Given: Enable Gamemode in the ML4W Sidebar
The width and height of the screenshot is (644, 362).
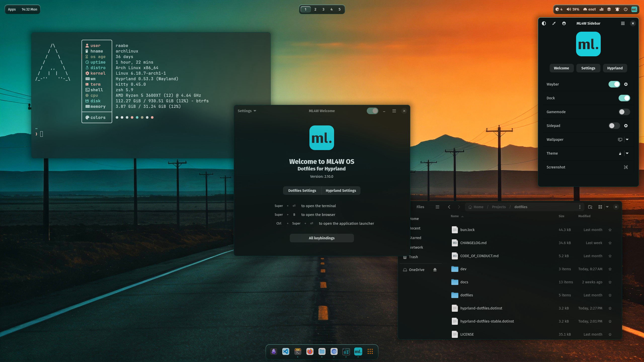Looking at the screenshot, I should pos(624,112).
